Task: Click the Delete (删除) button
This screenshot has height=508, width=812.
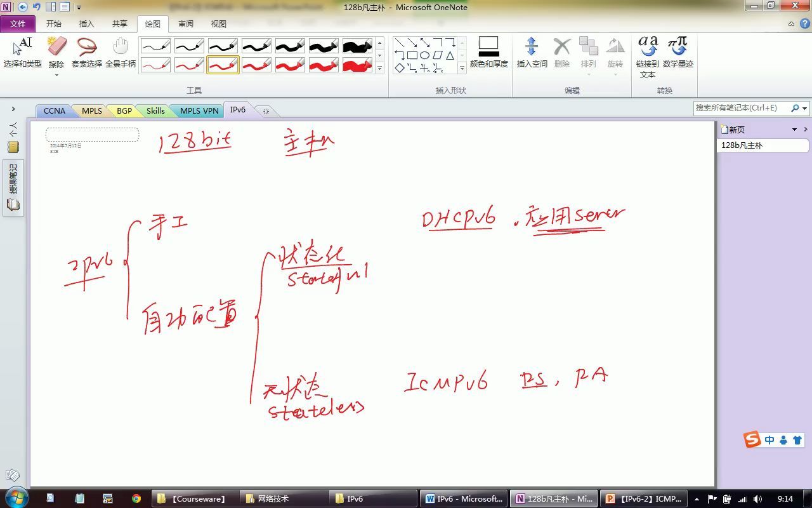Action: pos(562,53)
